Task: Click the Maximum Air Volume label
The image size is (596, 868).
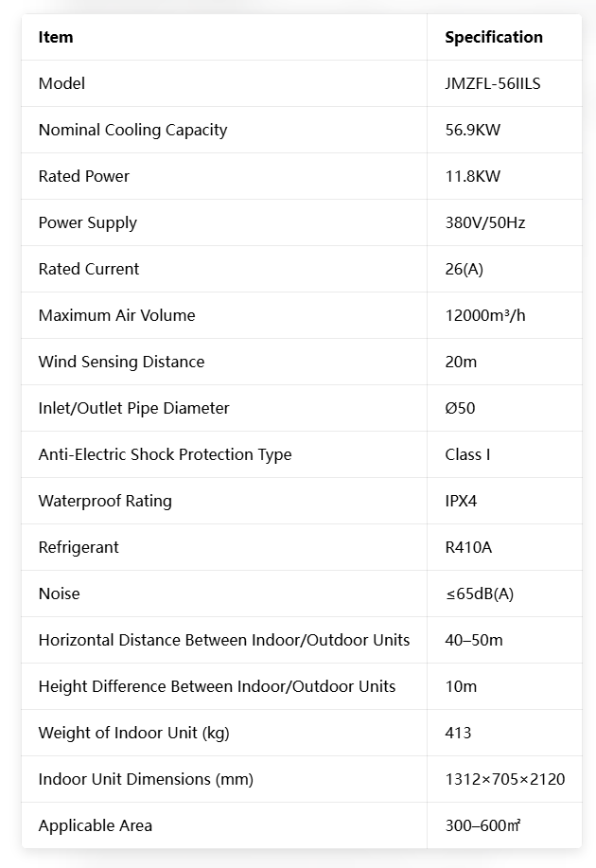Action: [116, 315]
